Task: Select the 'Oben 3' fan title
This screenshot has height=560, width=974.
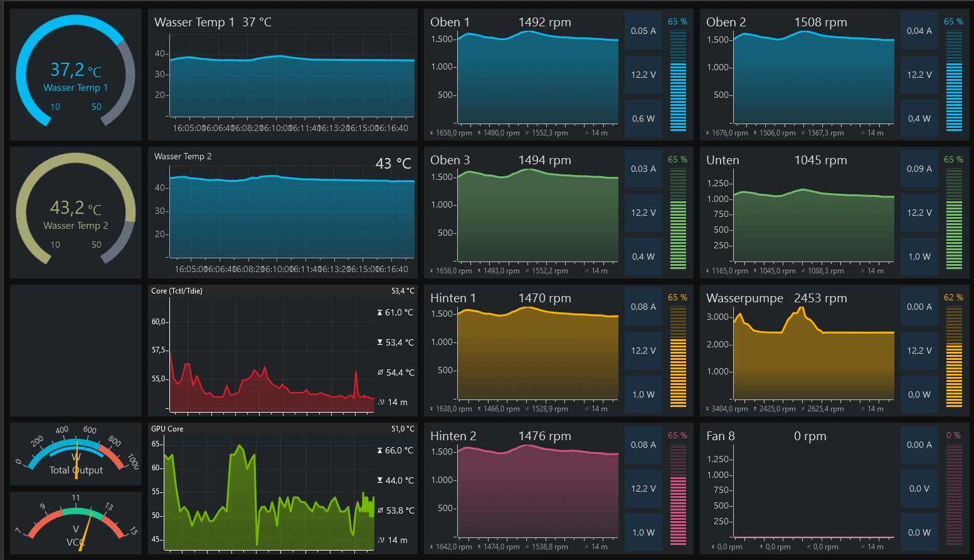Action: 450,160
